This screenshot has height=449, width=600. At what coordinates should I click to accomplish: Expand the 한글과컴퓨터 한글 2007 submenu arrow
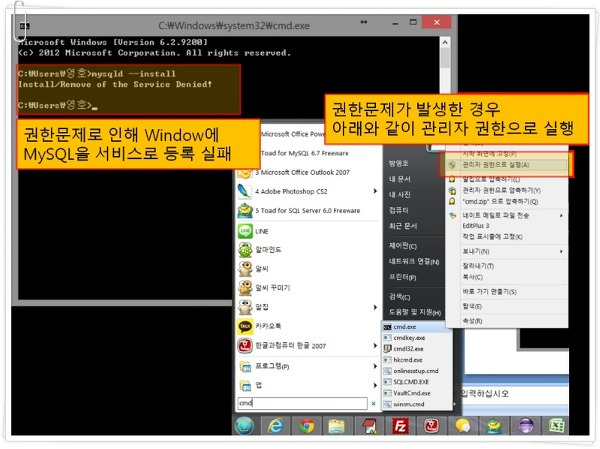coord(375,346)
